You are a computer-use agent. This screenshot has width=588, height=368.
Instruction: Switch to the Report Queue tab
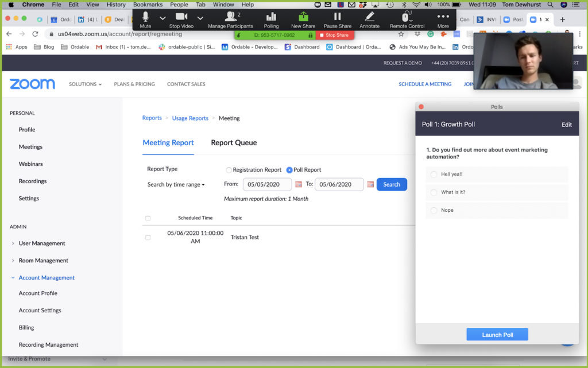point(234,142)
